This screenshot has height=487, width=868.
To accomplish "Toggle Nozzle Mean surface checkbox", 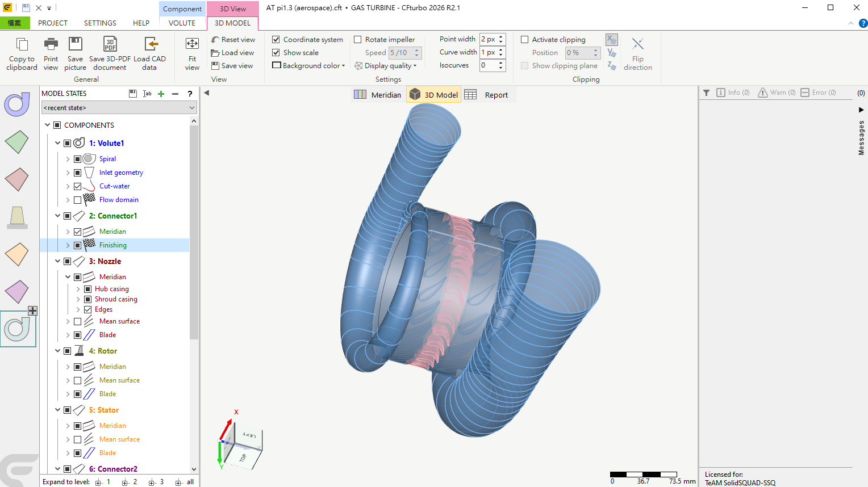I will tap(78, 321).
